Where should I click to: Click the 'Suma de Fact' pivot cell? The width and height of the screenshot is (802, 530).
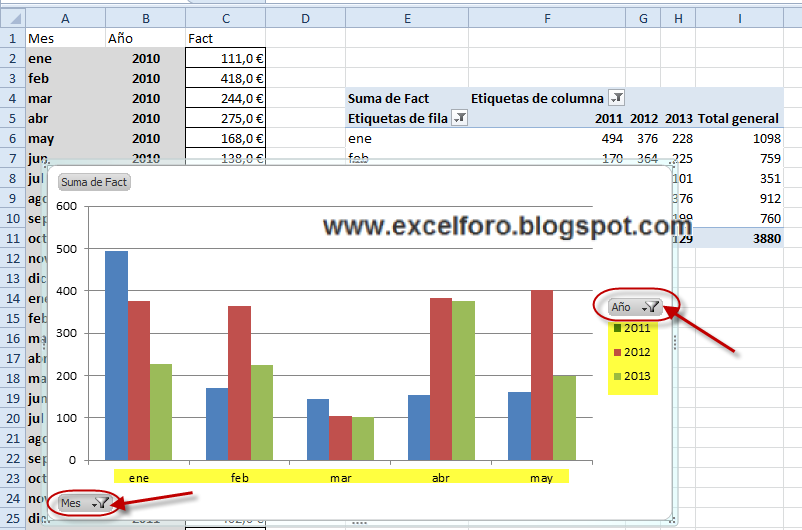[407, 98]
